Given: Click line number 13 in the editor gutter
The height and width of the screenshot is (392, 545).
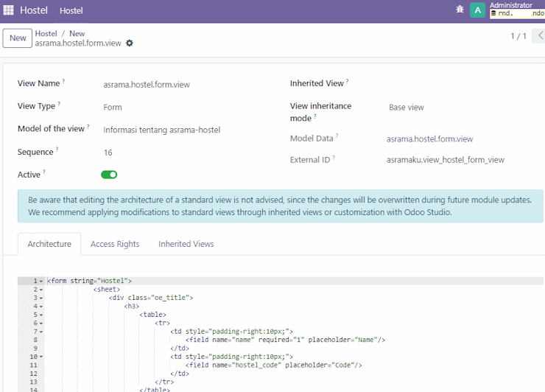Looking at the screenshot, I should [x=33, y=382].
